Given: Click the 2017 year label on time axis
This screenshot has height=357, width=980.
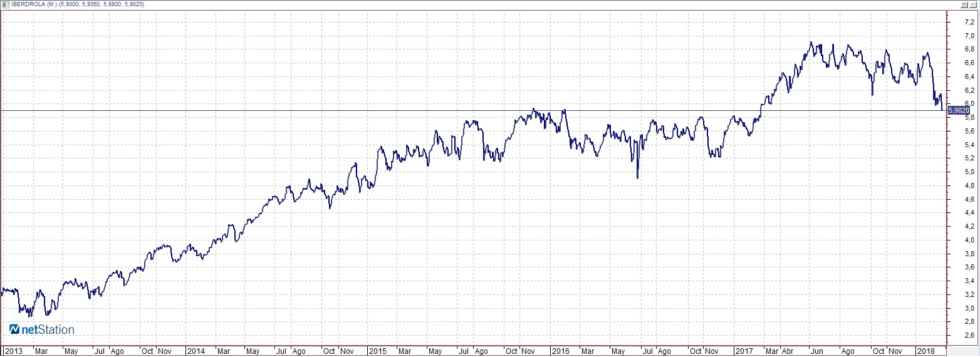Looking at the screenshot, I should pos(744,351).
